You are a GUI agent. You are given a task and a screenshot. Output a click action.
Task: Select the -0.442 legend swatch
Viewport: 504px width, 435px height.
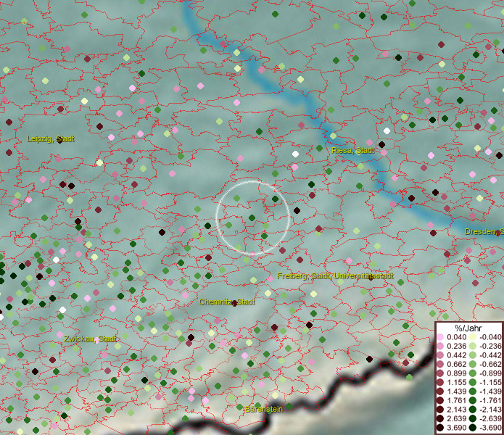coord(473,355)
